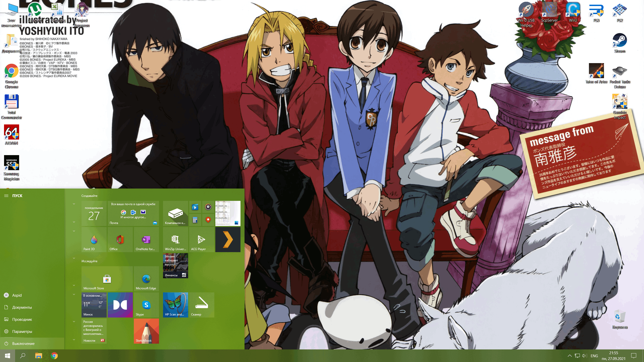Open the uTorrent desktop shortcut
Screen dimensions: 644x362
[x=35, y=13]
